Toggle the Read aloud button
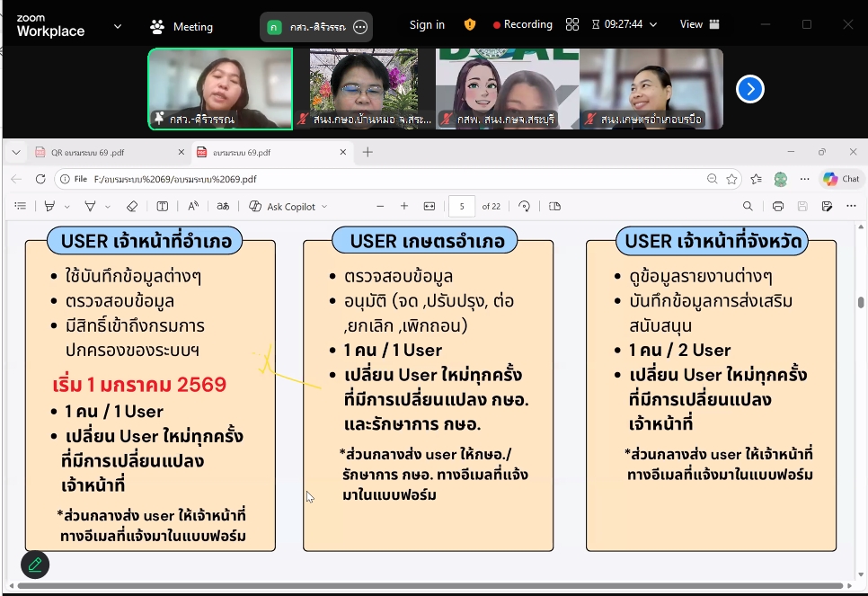 [193, 207]
